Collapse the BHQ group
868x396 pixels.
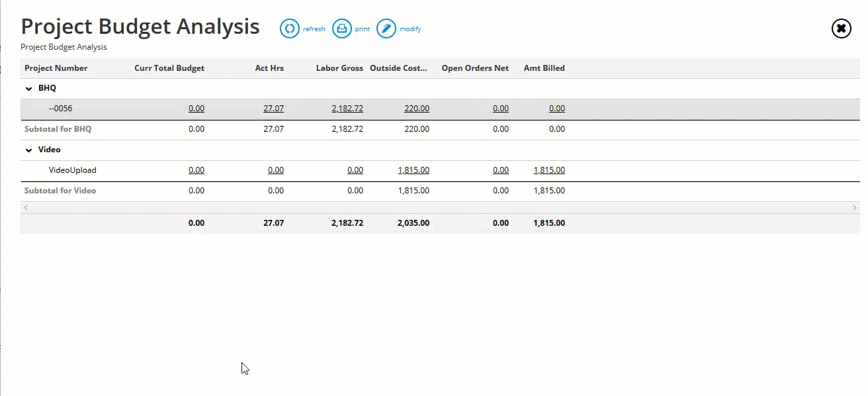click(28, 88)
